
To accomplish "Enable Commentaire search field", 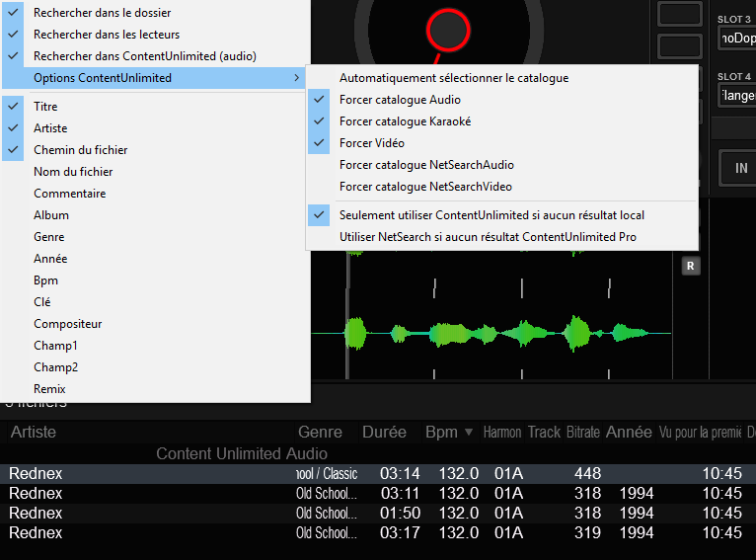I will [155, 193].
